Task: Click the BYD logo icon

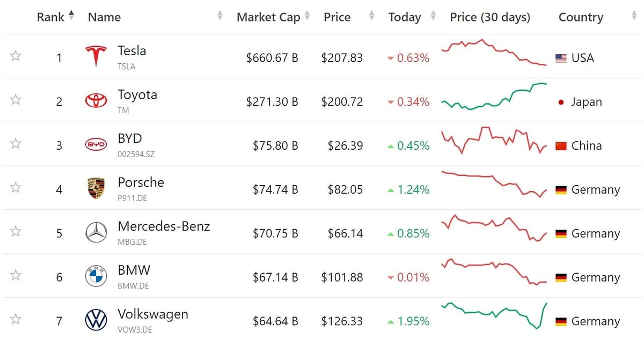Action: [x=96, y=144]
